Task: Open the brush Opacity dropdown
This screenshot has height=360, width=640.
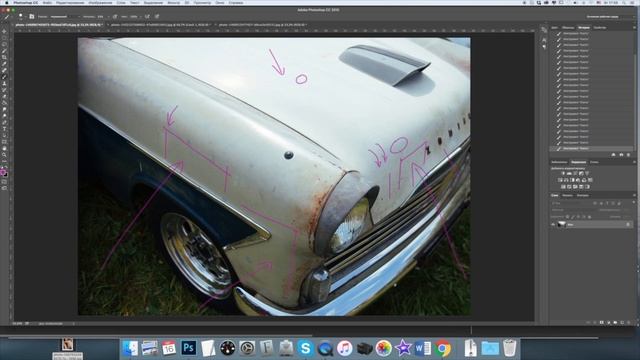Action: [x=109, y=17]
